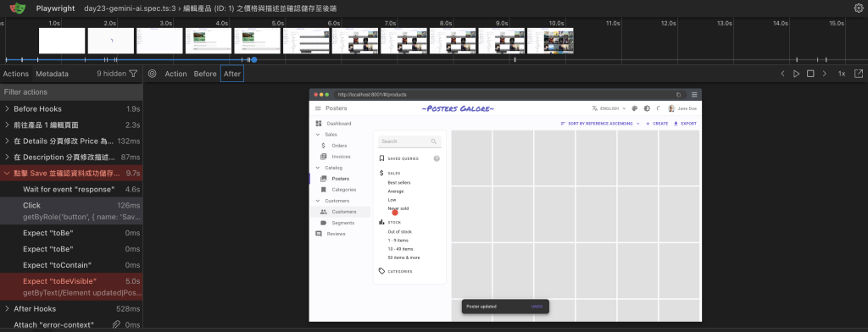Open trace viewer settings gear
Image resolution: width=868 pixels, height=332 pixels.
click(x=859, y=8)
